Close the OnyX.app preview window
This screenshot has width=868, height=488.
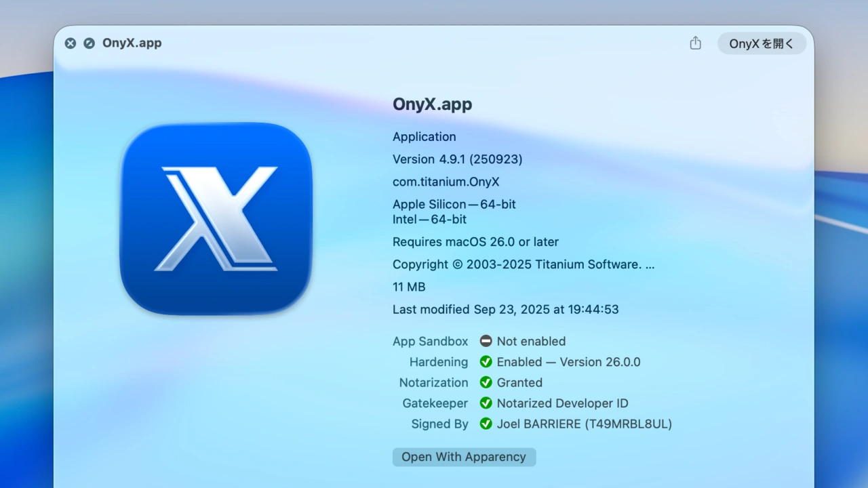(70, 43)
